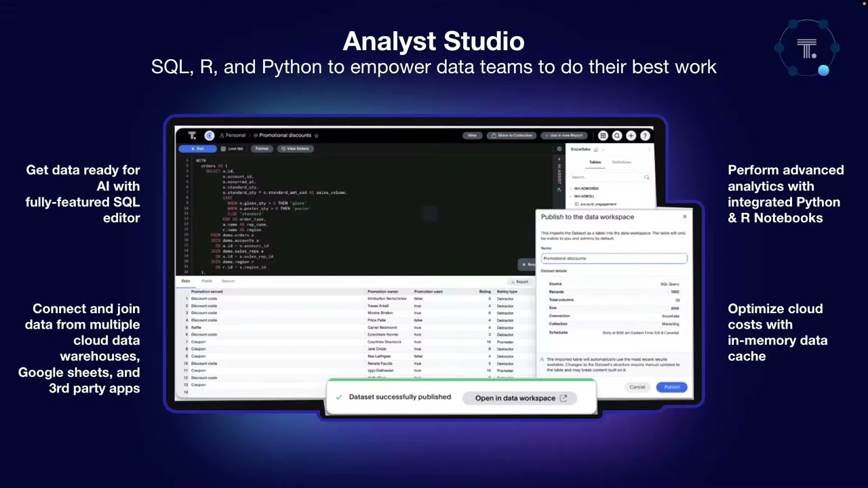Click the Format button

[x=262, y=148]
